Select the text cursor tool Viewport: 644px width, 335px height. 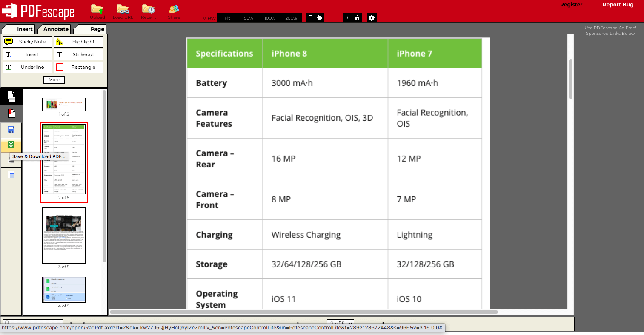tap(311, 18)
